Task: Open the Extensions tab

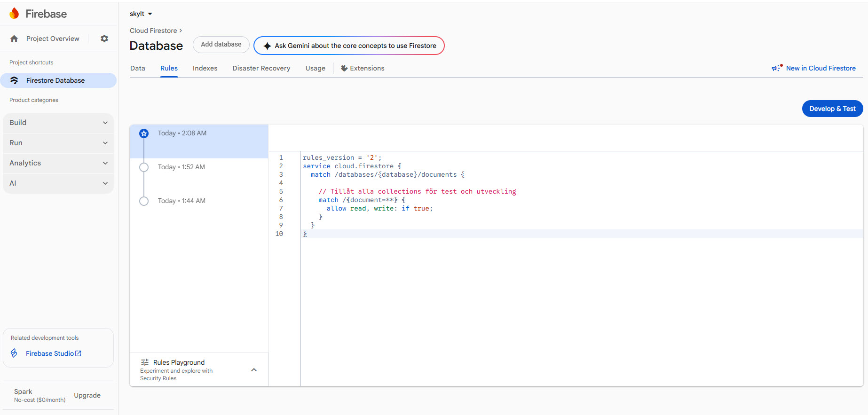Action: (363, 68)
